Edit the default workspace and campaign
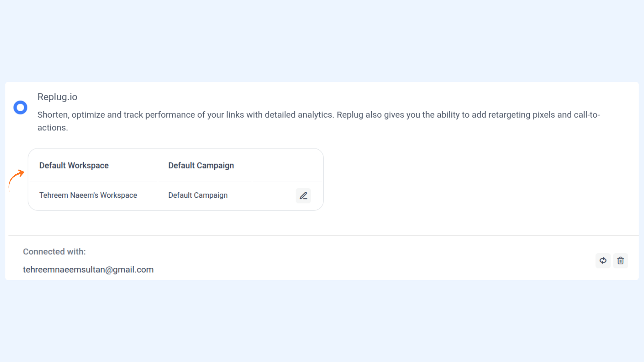The image size is (644, 362). (x=303, y=196)
